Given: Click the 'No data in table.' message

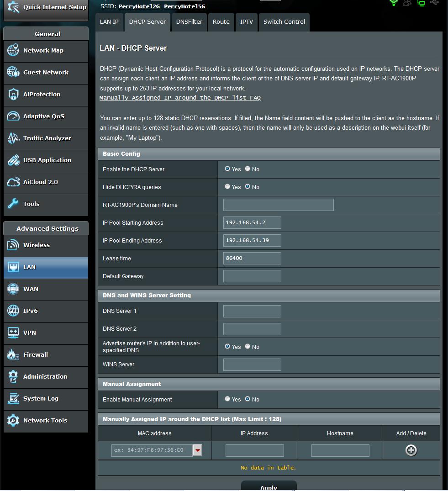Looking at the screenshot, I should click(269, 468).
